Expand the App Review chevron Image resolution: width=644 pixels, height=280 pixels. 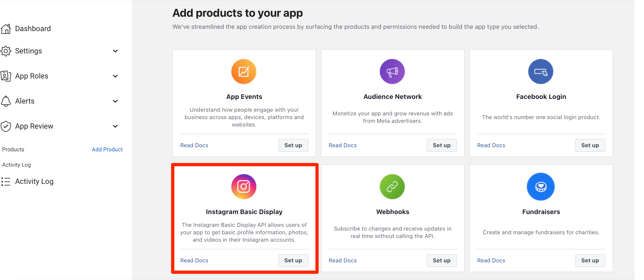(x=115, y=126)
